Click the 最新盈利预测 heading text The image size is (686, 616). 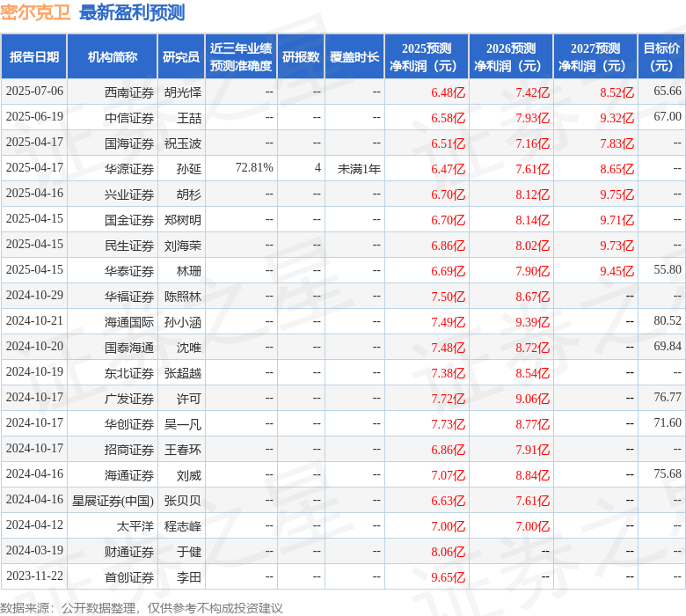point(132,12)
